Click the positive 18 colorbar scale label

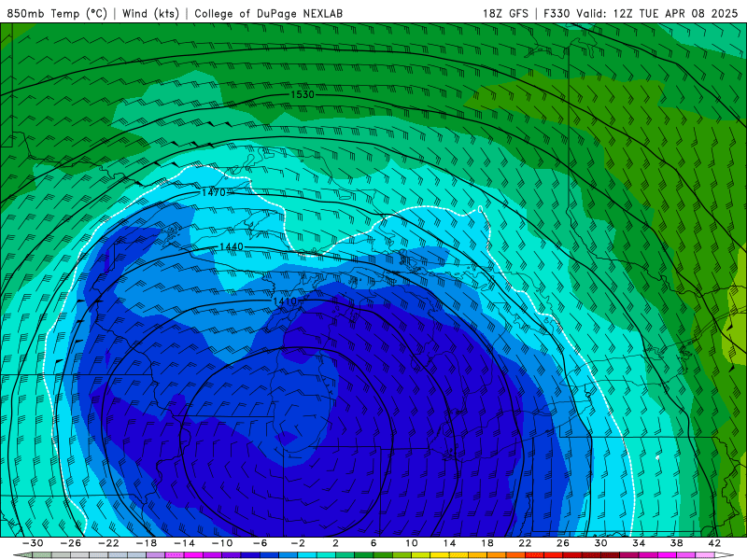[486, 543]
